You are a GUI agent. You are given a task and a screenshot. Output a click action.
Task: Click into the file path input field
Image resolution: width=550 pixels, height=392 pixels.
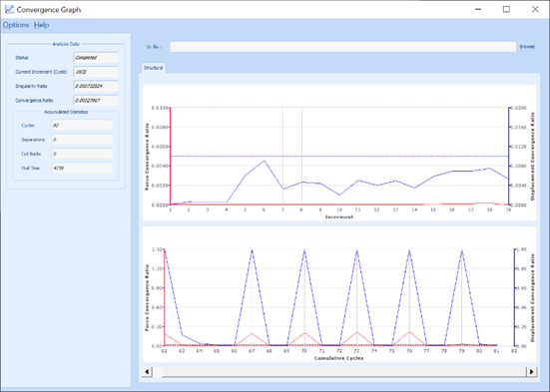tap(342, 47)
